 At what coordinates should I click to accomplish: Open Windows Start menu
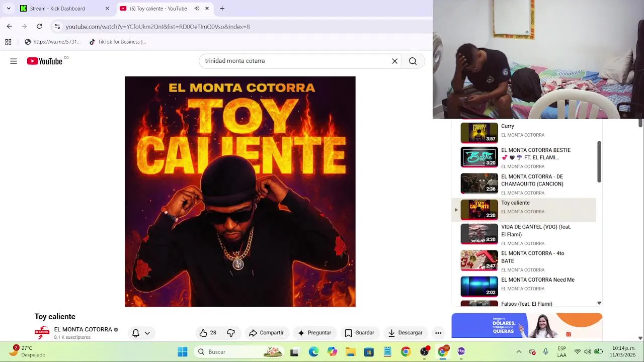pyautogui.click(x=183, y=352)
